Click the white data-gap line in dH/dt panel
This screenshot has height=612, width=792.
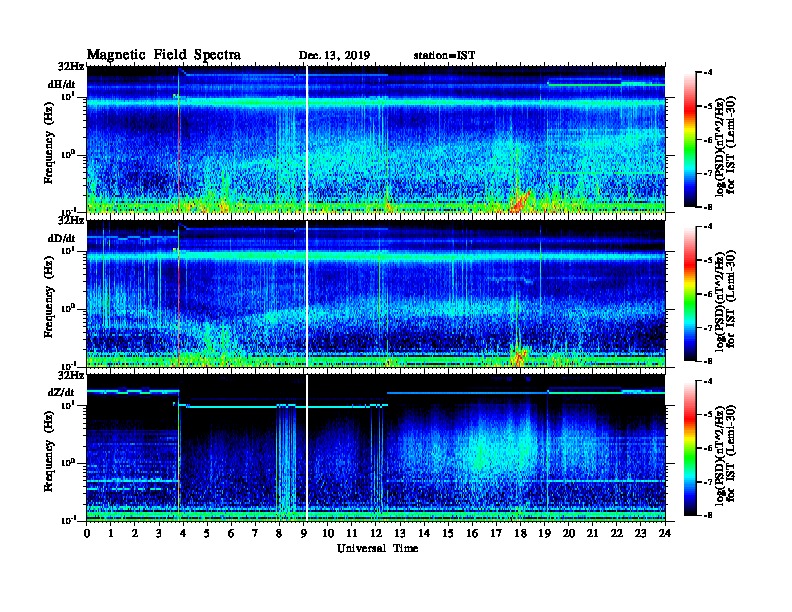[x=307, y=140]
